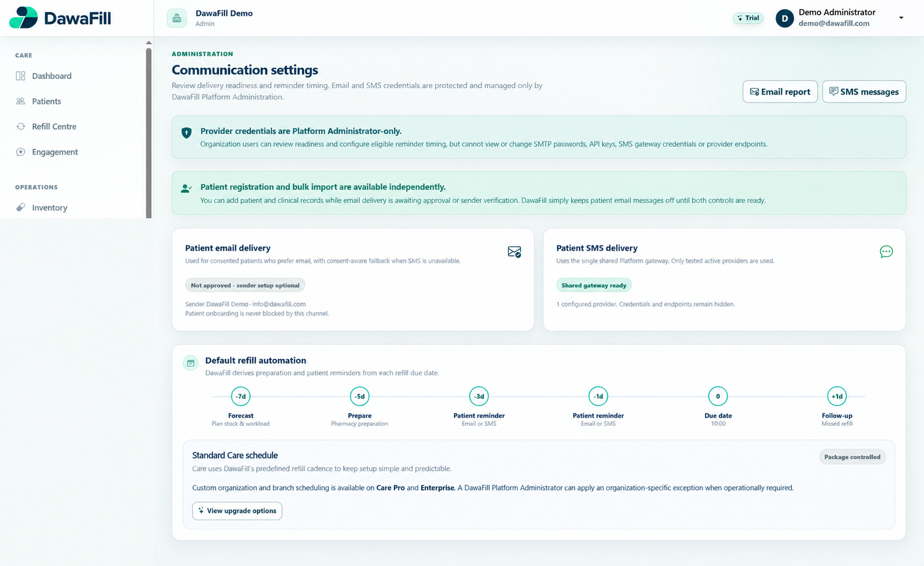Click the sidebar scroll up arrow
The width and height of the screenshot is (924, 566).
(x=149, y=43)
